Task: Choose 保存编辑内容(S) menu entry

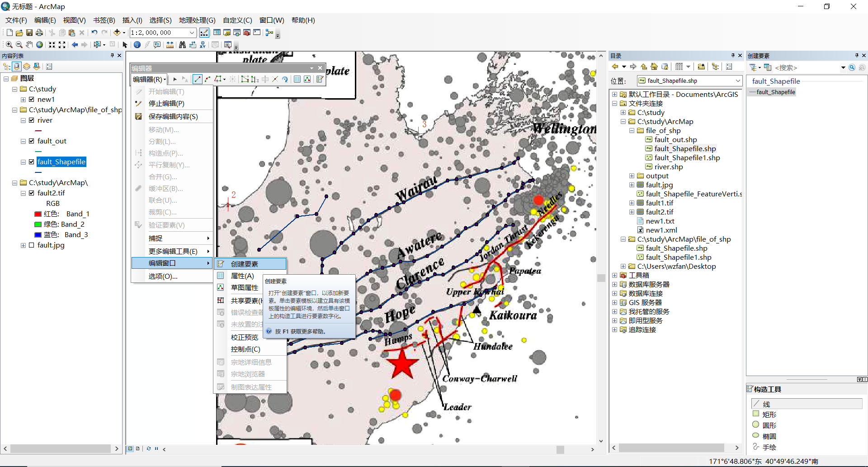Action: pos(172,117)
